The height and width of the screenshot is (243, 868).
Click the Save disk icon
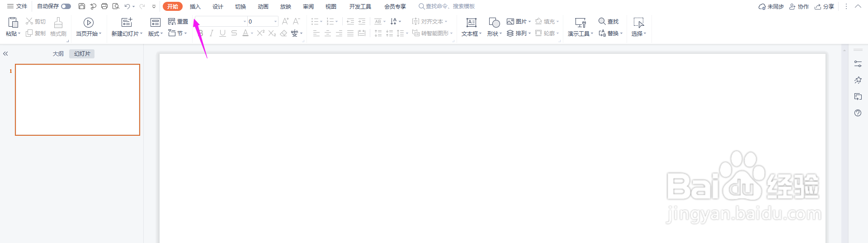pyautogui.click(x=82, y=6)
